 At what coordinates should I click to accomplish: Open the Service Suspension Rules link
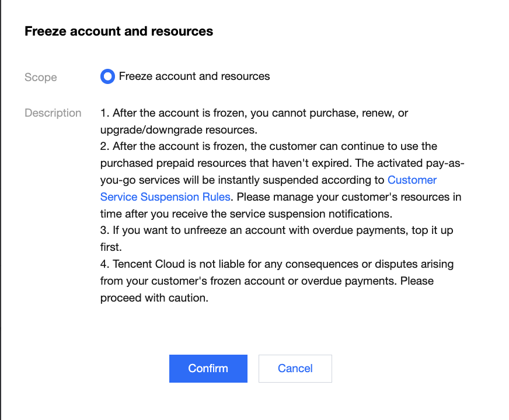tap(165, 197)
